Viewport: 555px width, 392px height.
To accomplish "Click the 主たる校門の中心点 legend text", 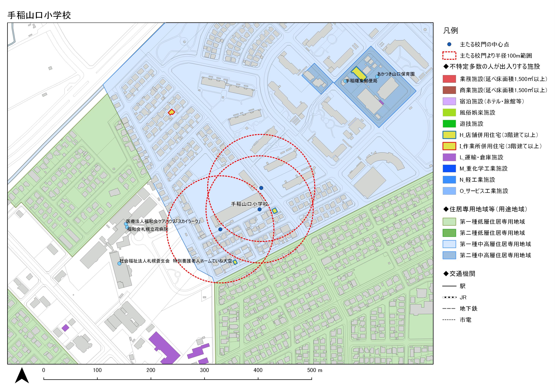I will pyautogui.click(x=484, y=44).
